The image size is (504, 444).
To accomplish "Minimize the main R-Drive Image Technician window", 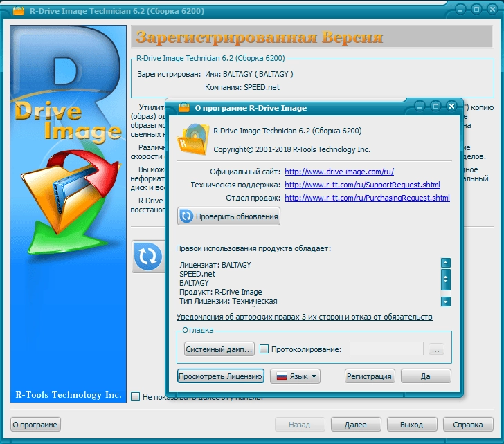I will pyautogui.click(x=460, y=9).
